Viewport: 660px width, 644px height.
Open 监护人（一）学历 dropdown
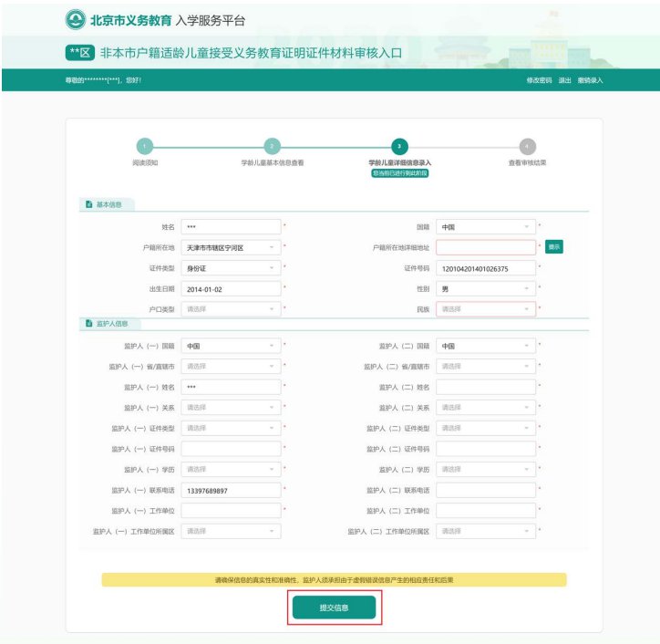click(231, 469)
